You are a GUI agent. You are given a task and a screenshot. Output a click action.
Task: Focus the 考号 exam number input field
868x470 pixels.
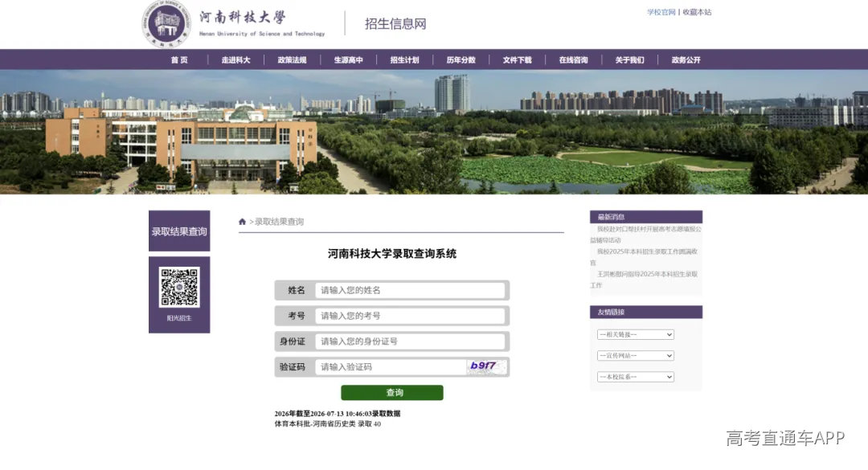pos(410,316)
